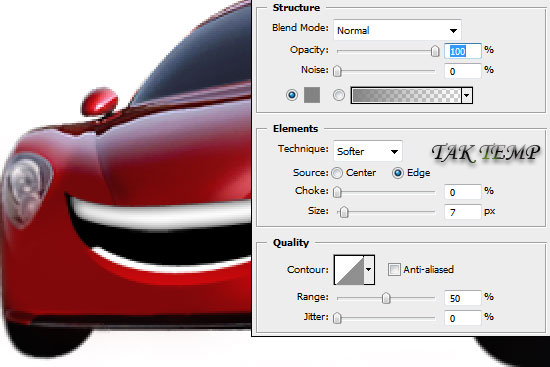Open the Contour picker arrow
The height and width of the screenshot is (367, 550).
pyautogui.click(x=369, y=270)
